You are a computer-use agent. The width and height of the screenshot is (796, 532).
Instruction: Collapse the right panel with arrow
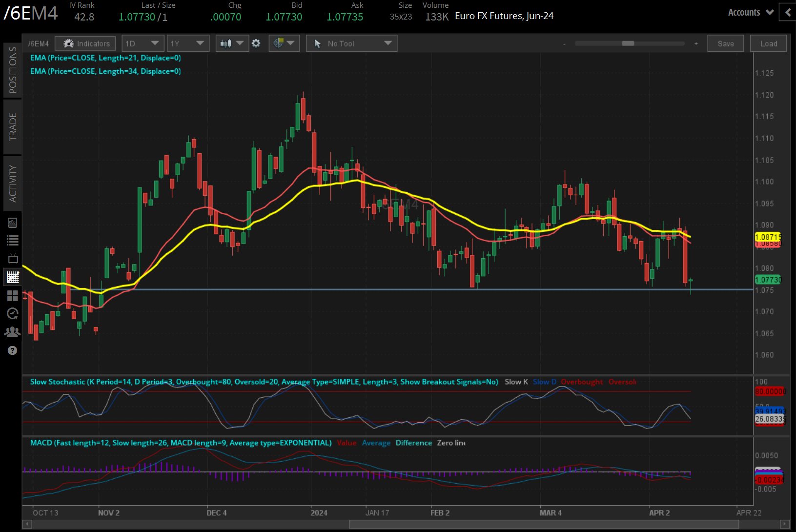point(788,12)
